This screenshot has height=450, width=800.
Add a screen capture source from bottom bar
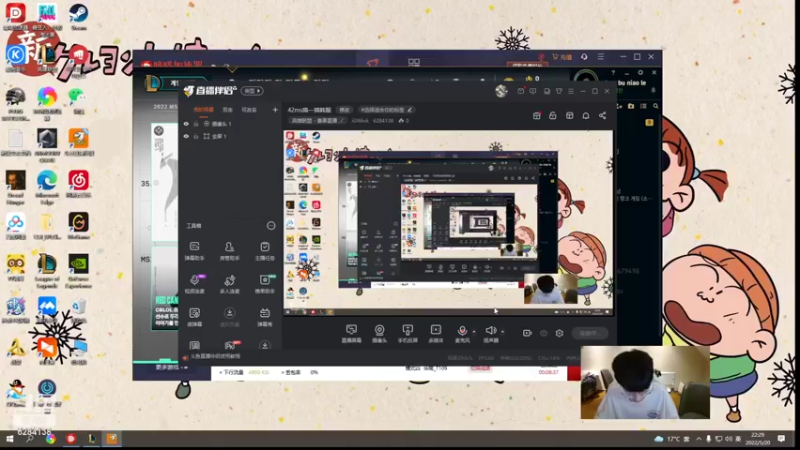351,333
